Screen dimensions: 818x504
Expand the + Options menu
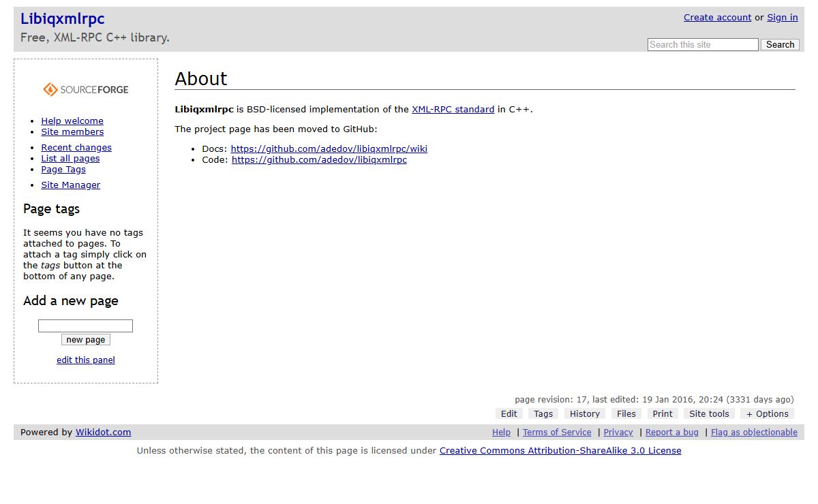click(767, 414)
